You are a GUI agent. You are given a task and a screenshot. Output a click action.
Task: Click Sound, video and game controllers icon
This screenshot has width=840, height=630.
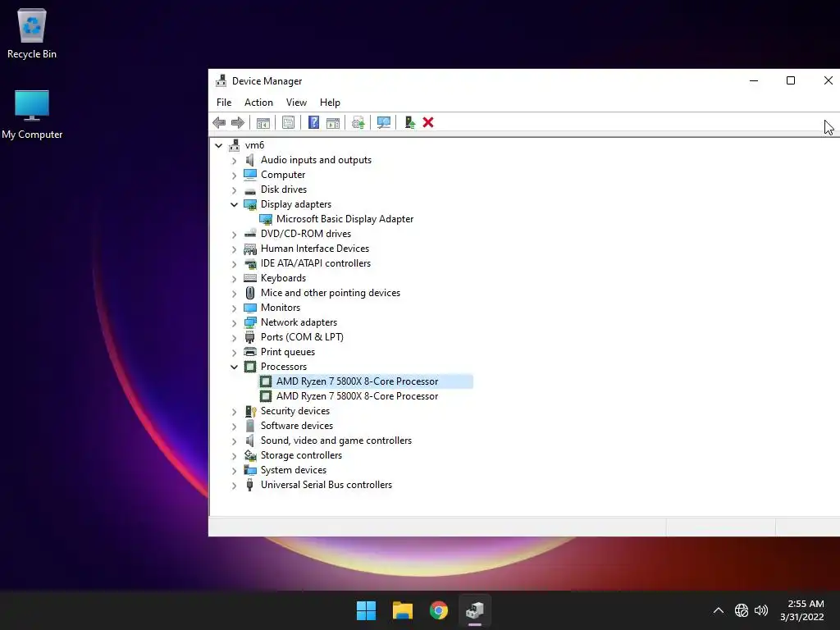250,441
